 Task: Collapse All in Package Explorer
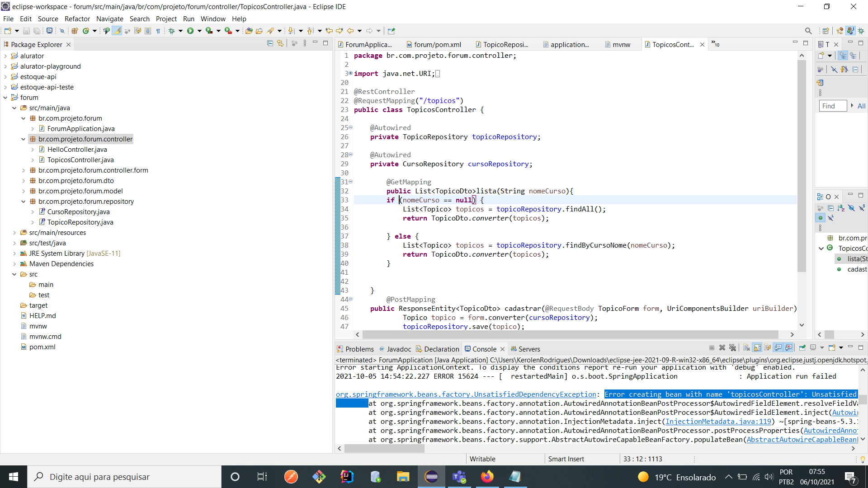coord(270,43)
